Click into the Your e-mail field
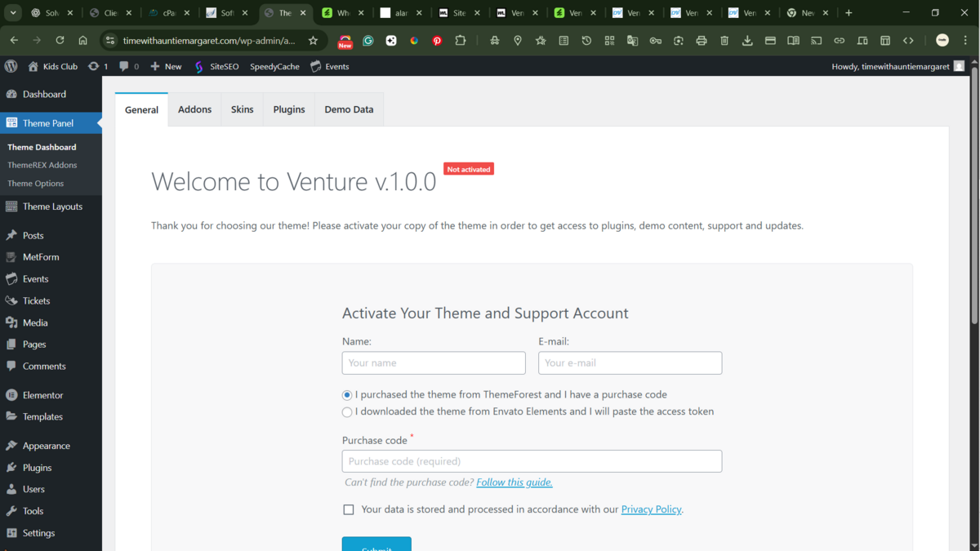This screenshot has height=551, width=980. coord(630,363)
